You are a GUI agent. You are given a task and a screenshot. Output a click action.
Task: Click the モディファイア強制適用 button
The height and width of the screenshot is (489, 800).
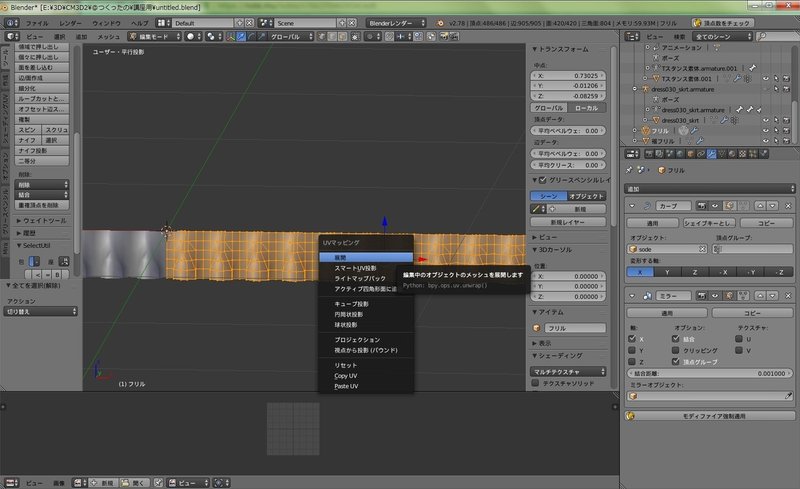[709, 416]
